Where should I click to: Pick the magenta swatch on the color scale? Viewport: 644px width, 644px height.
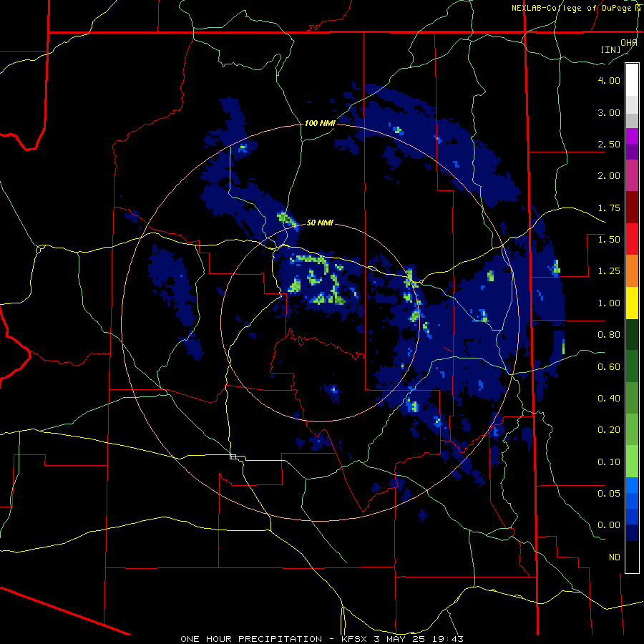point(632,136)
